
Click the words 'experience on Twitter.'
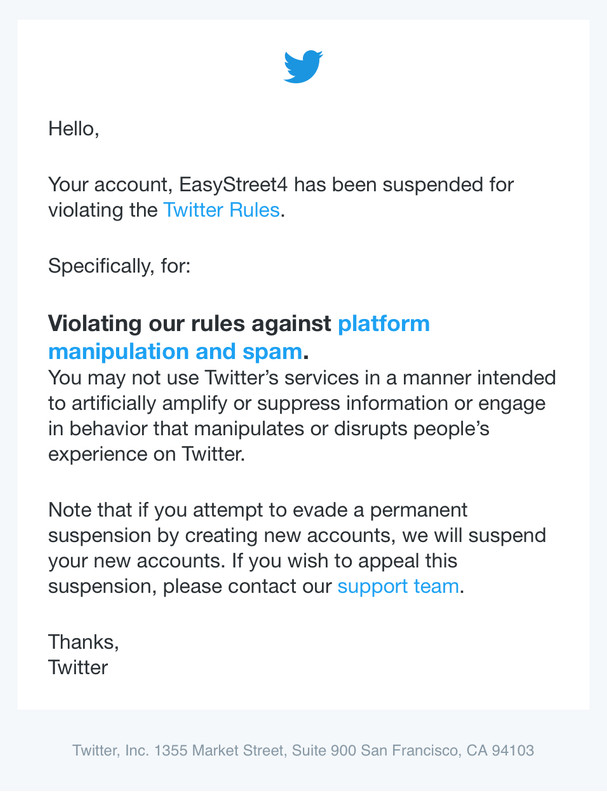point(146,454)
